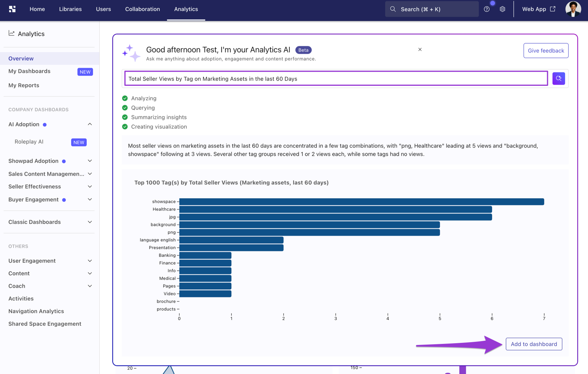Screen dimensions: 588x374
Task: Open the help question mark icon
Action: point(487,9)
